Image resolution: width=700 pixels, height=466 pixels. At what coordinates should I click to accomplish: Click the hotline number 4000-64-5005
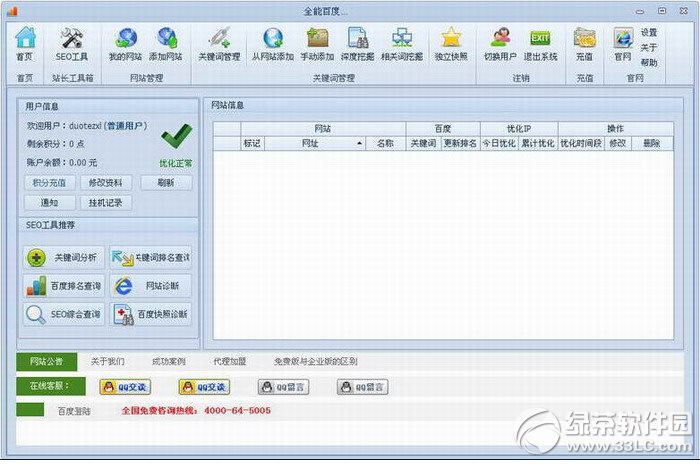tap(238, 411)
